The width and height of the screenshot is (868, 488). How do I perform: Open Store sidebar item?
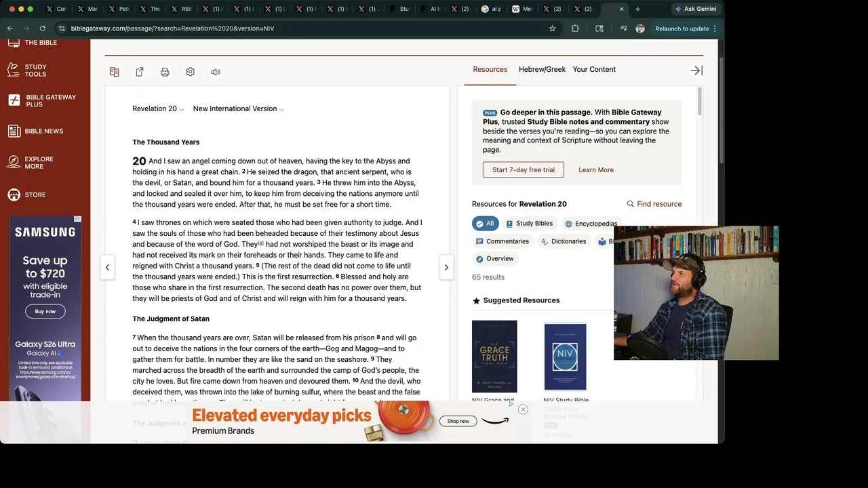tap(27, 195)
